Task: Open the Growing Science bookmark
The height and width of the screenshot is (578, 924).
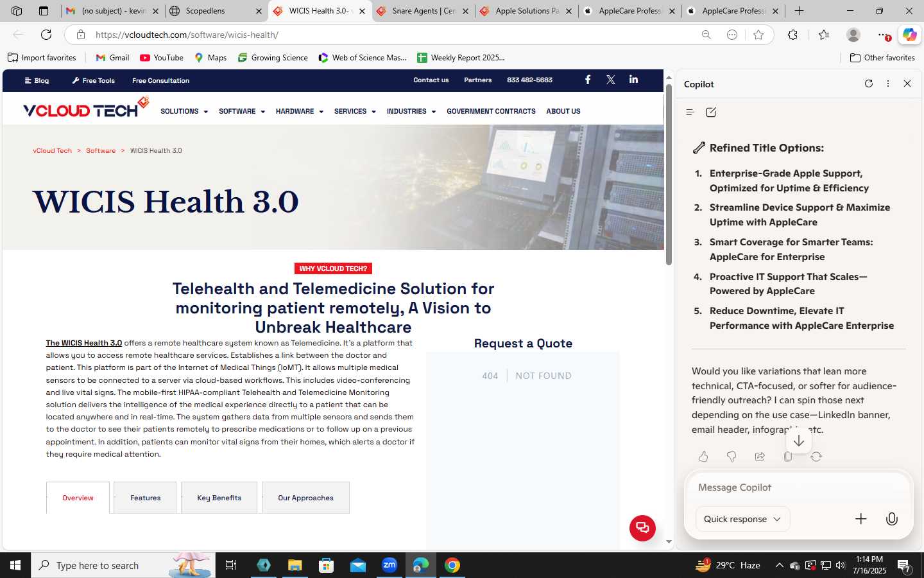Action: pyautogui.click(x=273, y=58)
